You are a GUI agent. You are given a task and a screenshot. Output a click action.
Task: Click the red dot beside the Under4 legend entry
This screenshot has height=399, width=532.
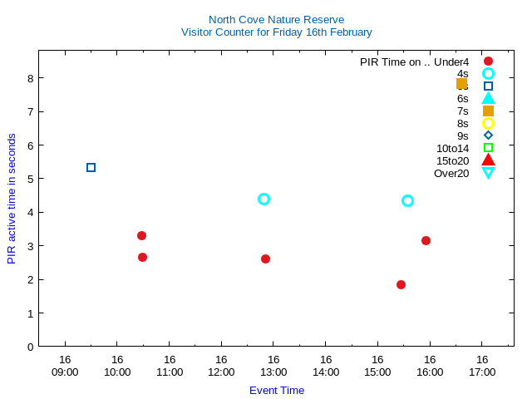pyautogui.click(x=488, y=62)
